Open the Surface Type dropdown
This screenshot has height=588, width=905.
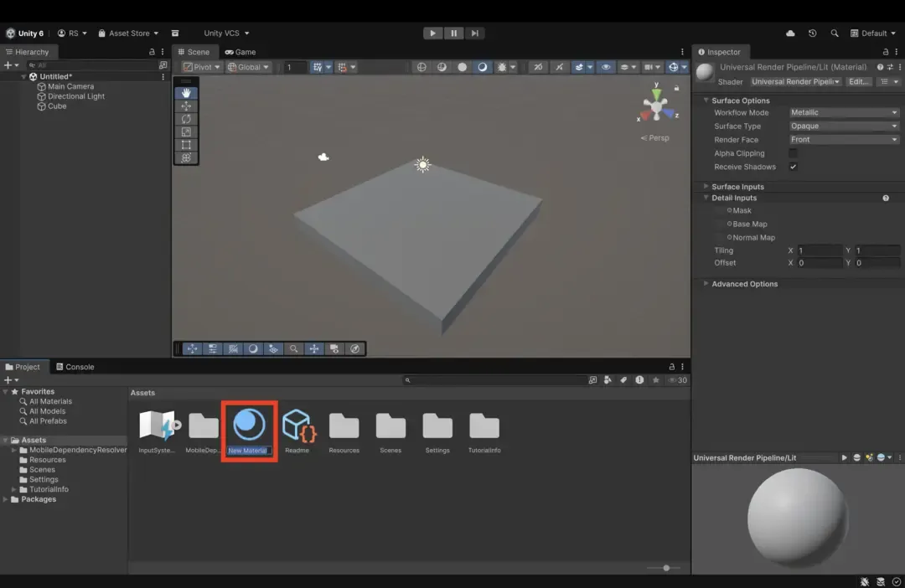pyautogui.click(x=844, y=126)
